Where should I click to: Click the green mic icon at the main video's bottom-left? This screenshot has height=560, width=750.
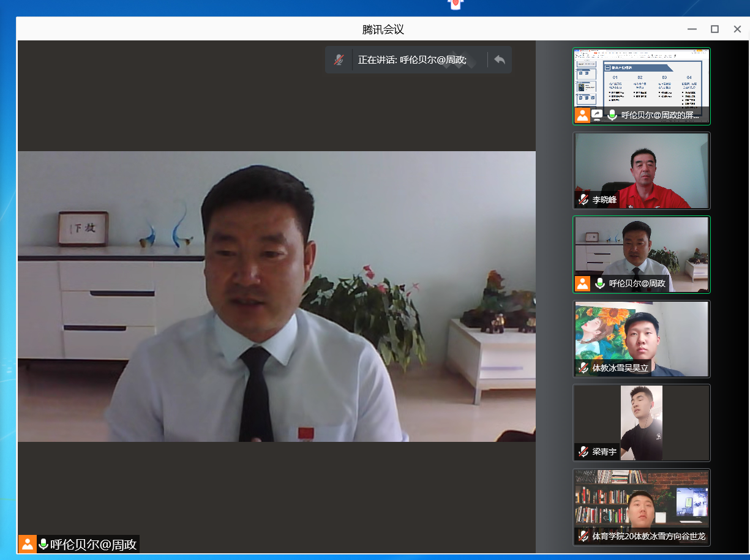tap(43, 544)
